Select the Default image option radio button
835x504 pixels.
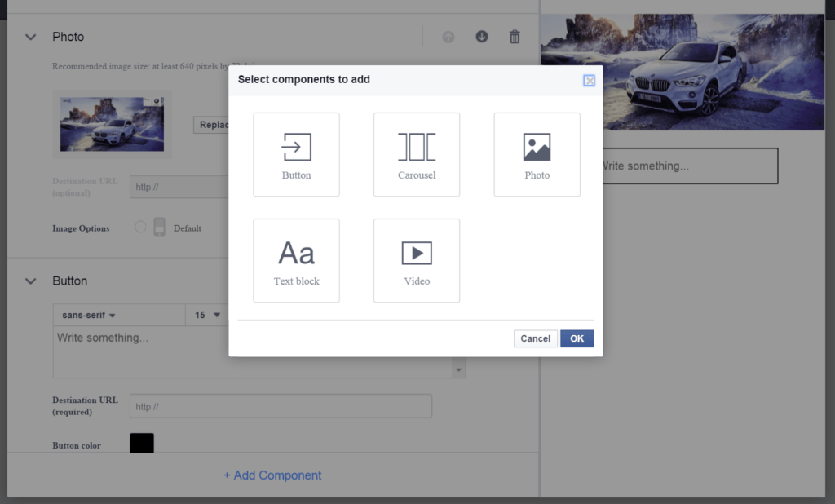pos(139,228)
